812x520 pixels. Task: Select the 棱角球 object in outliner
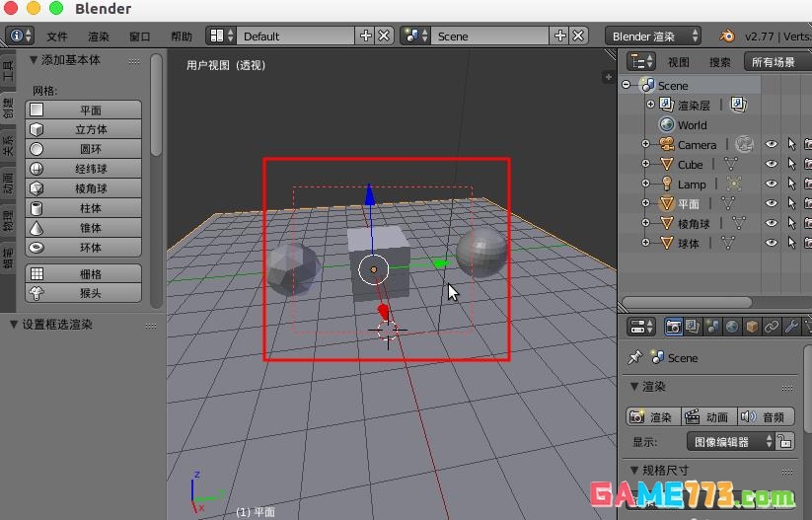click(694, 223)
